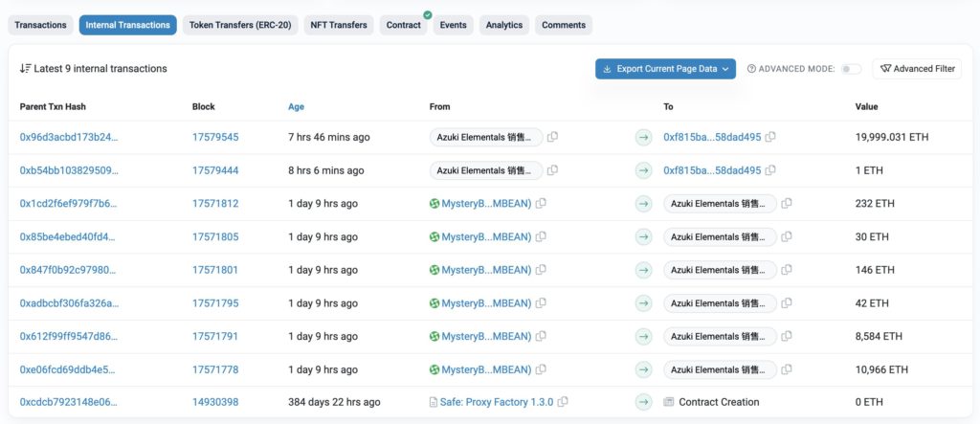
Task: Click Azuki Elementals tag in 10,966 ETH row
Action: (x=719, y=369)
